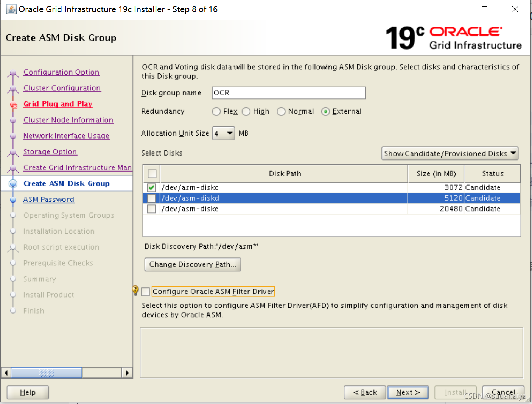Image resolution: width=532 pixels, height=404 pixels.
Task: Select External redundancy radio button
Action: 325,111
